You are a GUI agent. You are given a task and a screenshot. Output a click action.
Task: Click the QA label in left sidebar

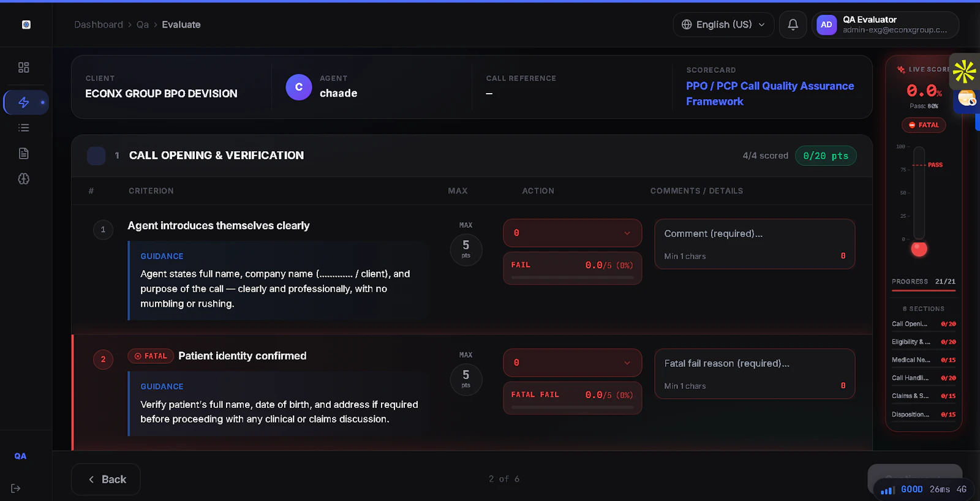[20, 456]
